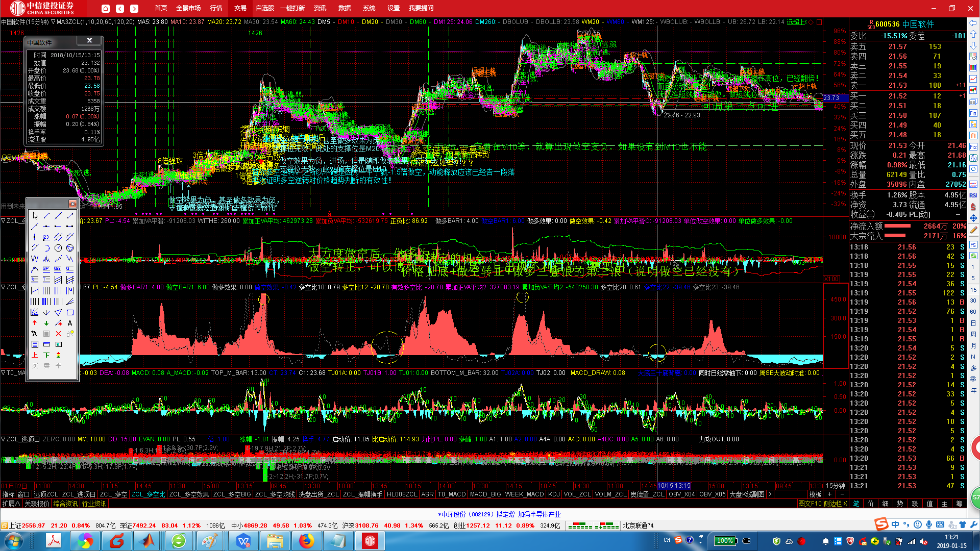
Task: Pick the GP golden ratio line tool
Action: (46, 269)
